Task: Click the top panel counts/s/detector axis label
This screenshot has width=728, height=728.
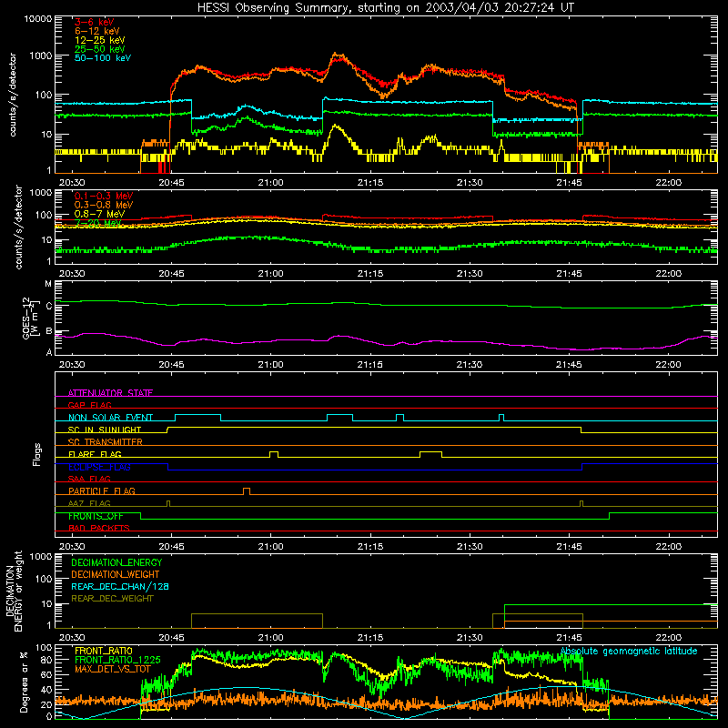Action: [13, 95]
